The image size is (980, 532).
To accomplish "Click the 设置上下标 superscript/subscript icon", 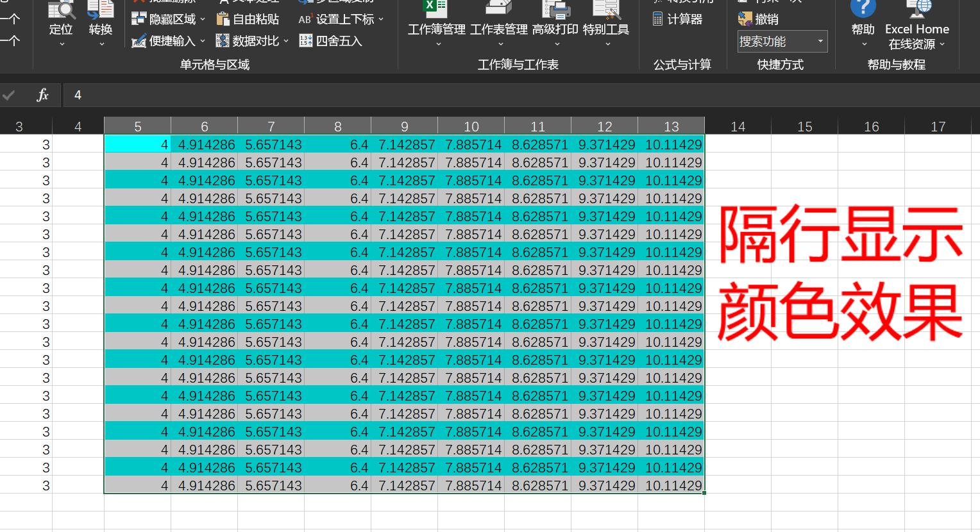I will click(x=305, y=19).
